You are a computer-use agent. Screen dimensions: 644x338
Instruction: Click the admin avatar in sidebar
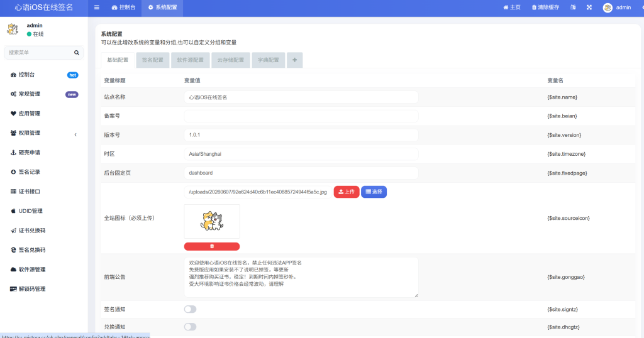[13, 29]
